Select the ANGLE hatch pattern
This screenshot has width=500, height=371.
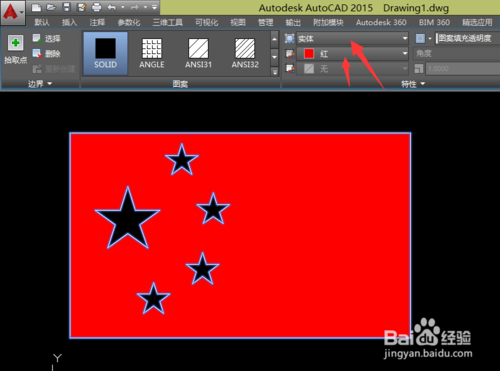click(x=152, y=53)
